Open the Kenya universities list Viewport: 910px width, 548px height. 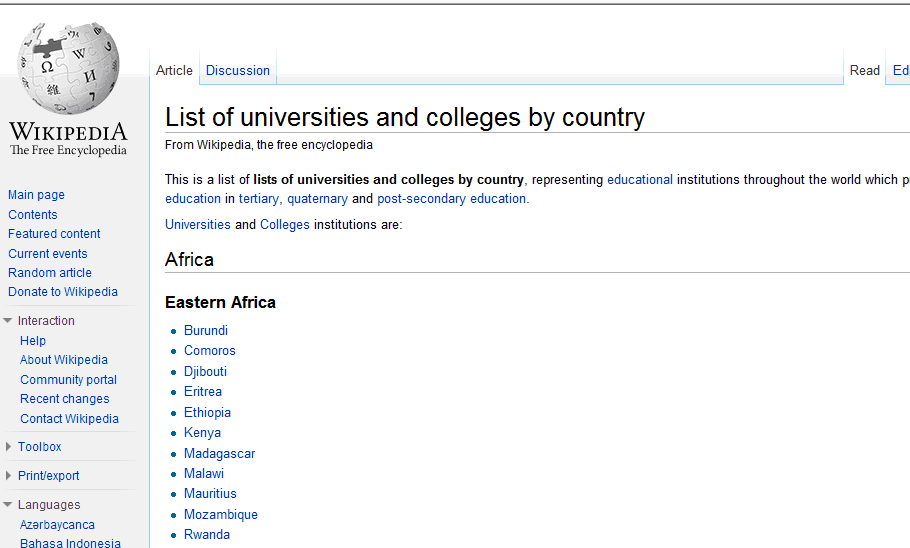pyautogui.click(x=202, y=433)
